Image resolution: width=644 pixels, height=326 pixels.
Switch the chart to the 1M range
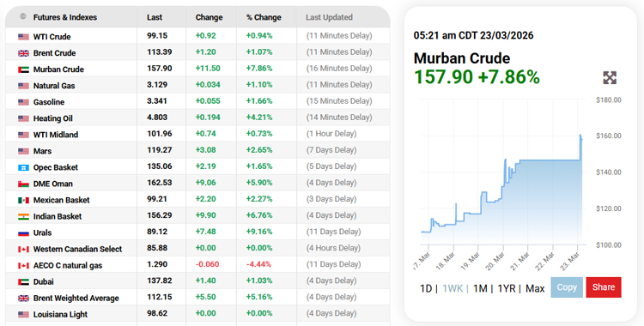pyautogui.click(x=480, y=288)
